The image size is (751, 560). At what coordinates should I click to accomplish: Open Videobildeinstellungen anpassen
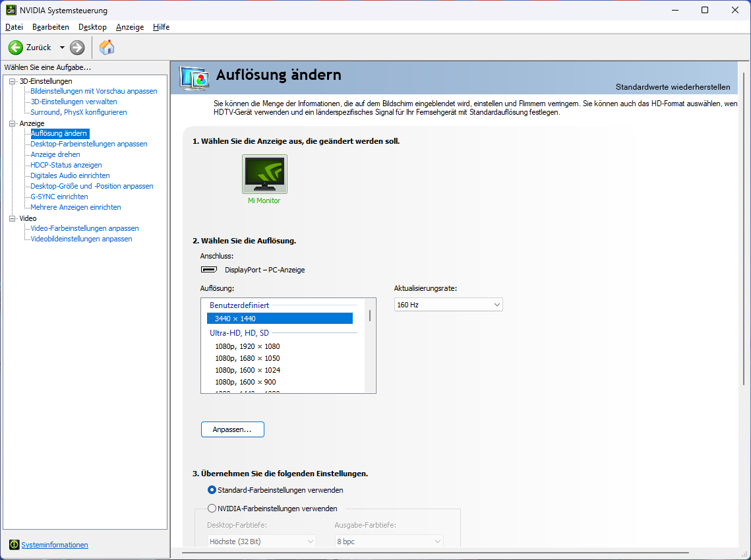coord(81,239)
